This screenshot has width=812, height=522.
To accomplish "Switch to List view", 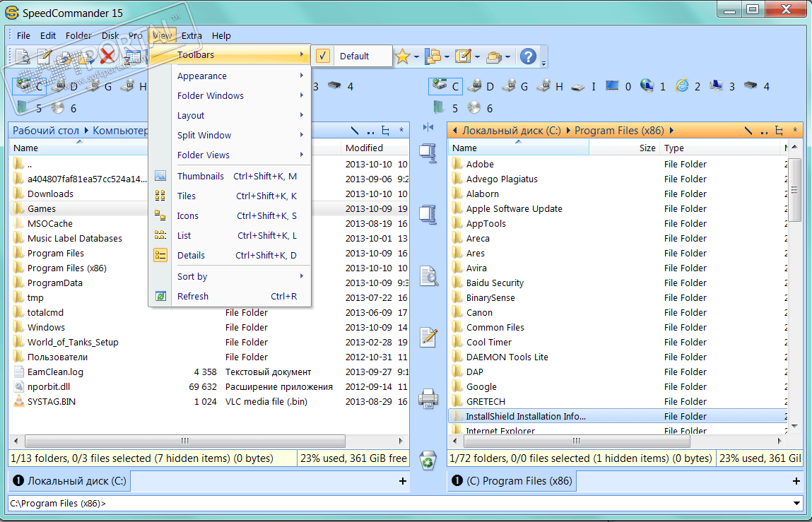I will 230,235.
